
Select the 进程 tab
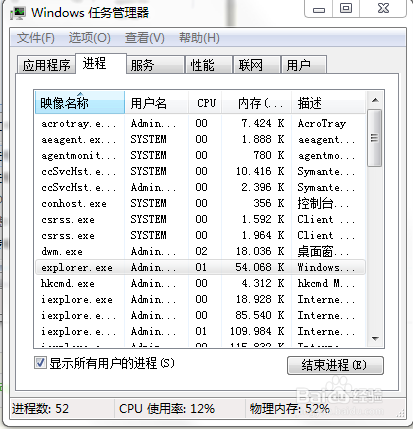click(x=101, y=63)
